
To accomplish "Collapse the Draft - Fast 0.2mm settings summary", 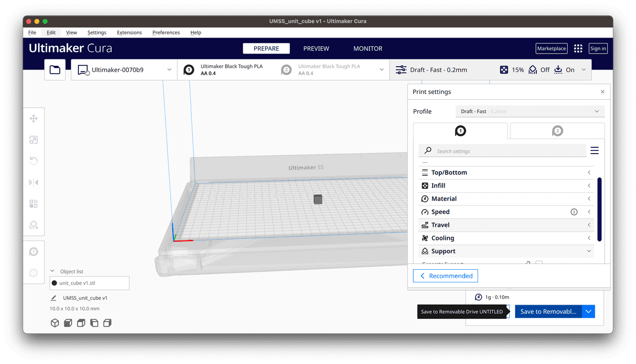I will coord(490,69).
